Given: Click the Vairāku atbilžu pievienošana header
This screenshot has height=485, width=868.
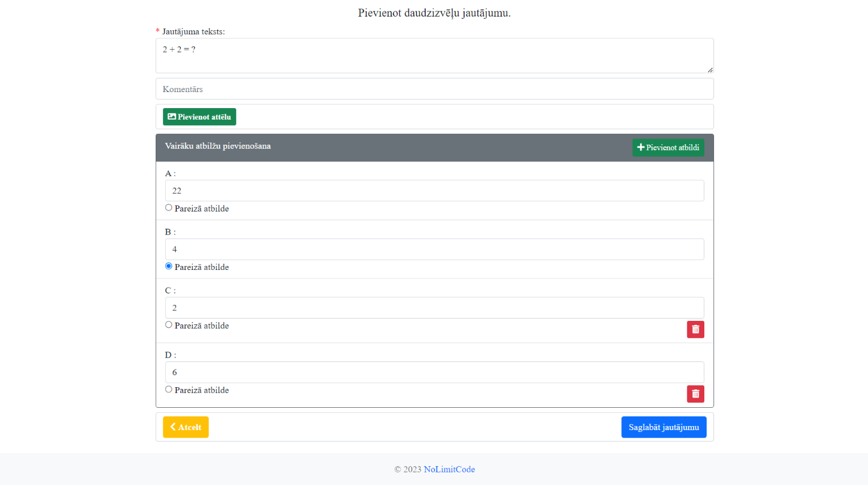Looking at the screenshot, I should coord(218,146).
